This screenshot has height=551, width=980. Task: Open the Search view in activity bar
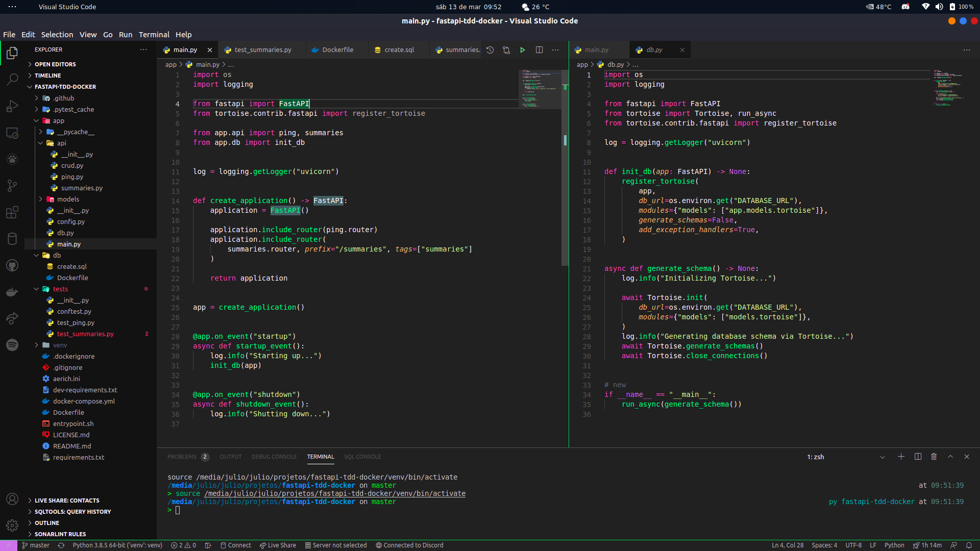(12, 80)
